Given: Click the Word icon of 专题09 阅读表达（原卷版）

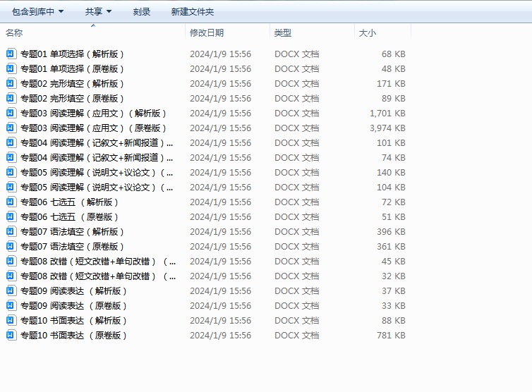Looking at the screenshot, I should 11,305.
